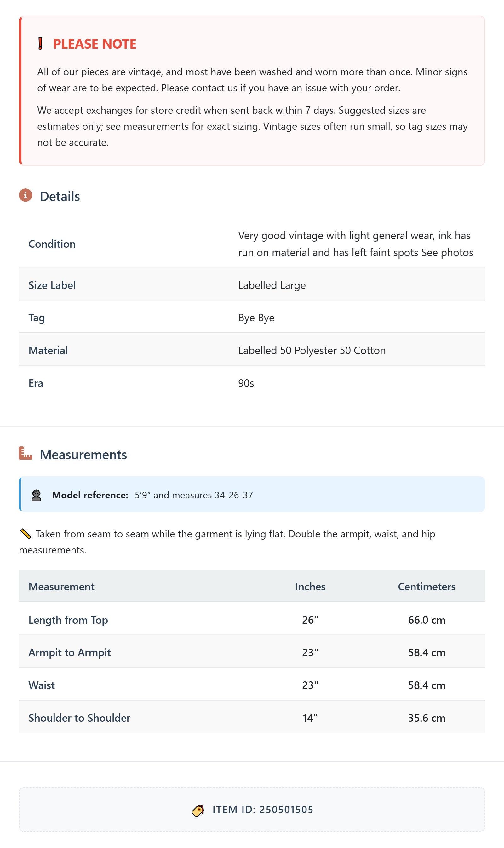The height and width of the screenshot is (848, 504).
Task: Click the item ID price tag icon
Action: pos(198,811)
